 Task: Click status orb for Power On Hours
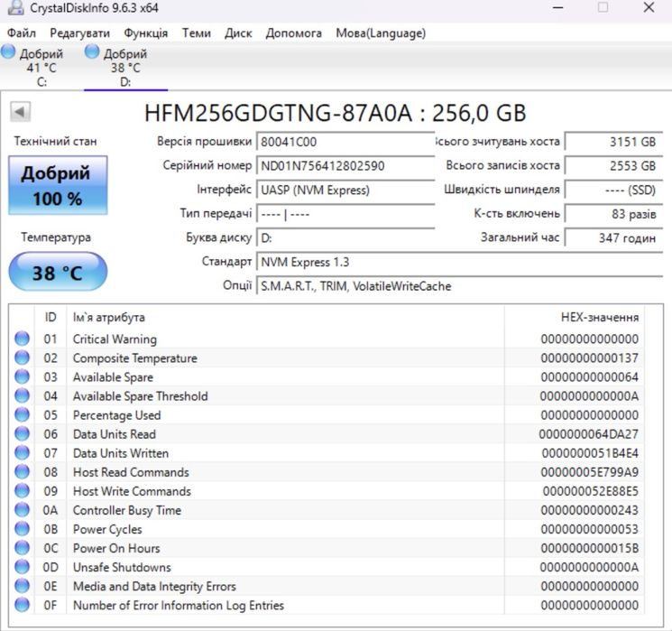click(22, 548)
